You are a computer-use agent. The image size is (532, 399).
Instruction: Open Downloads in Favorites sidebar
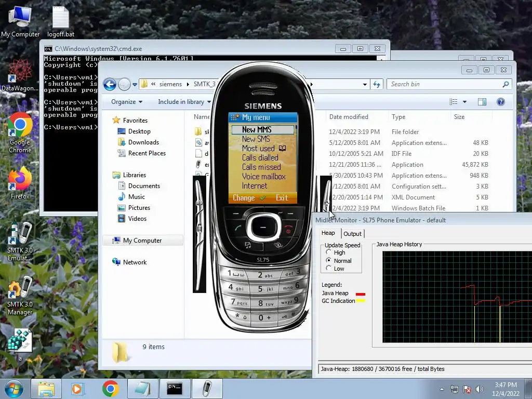(x=138, y=142)
